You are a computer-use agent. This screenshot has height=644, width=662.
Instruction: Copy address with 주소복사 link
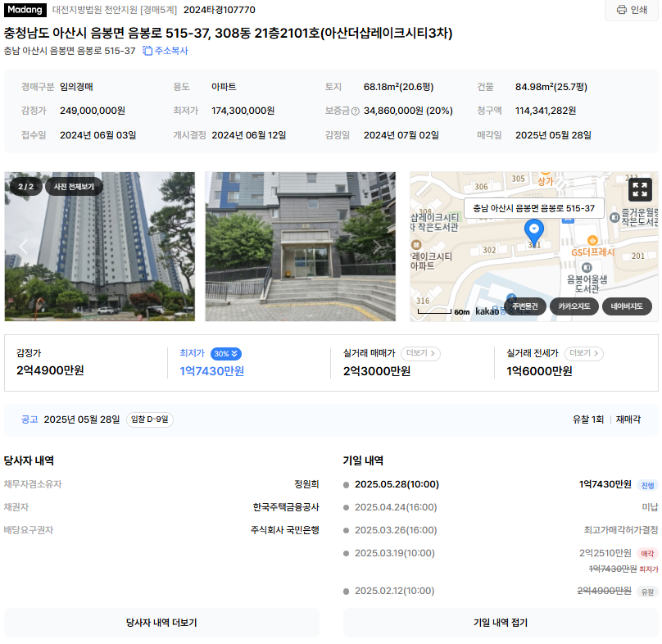coord(165,51)
